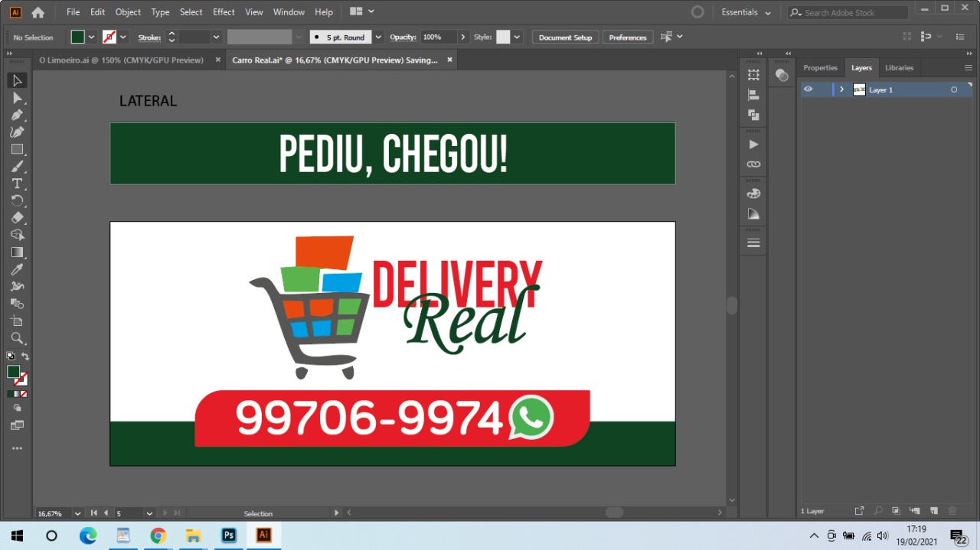Activate the Eyedropper tool
The image size is (980, 550).
[x=17, y=269]
